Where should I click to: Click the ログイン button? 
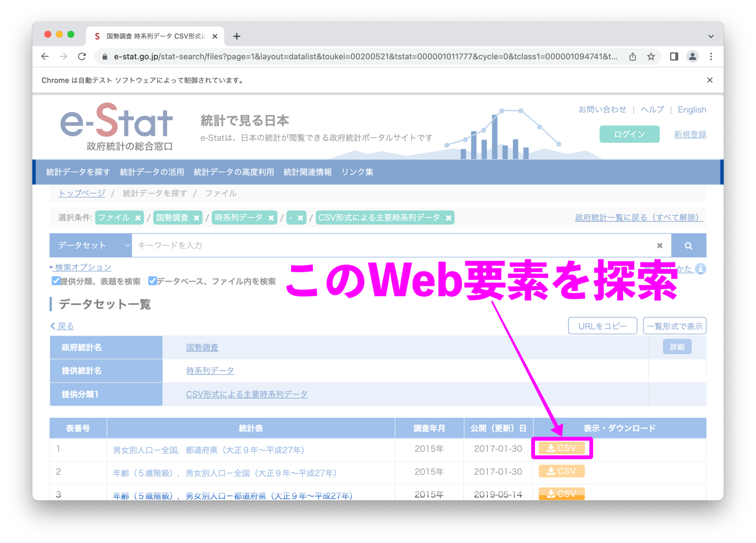[x=629, y=134]
